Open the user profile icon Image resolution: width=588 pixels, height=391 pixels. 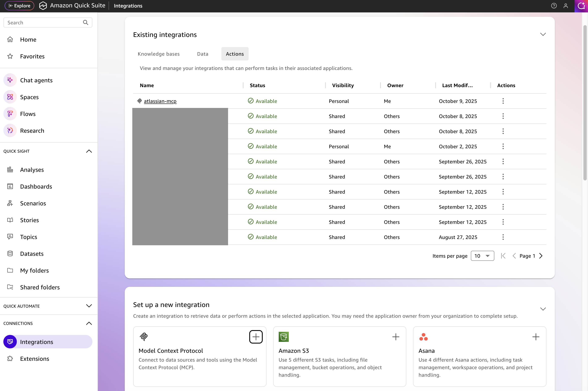click(566, 6)
